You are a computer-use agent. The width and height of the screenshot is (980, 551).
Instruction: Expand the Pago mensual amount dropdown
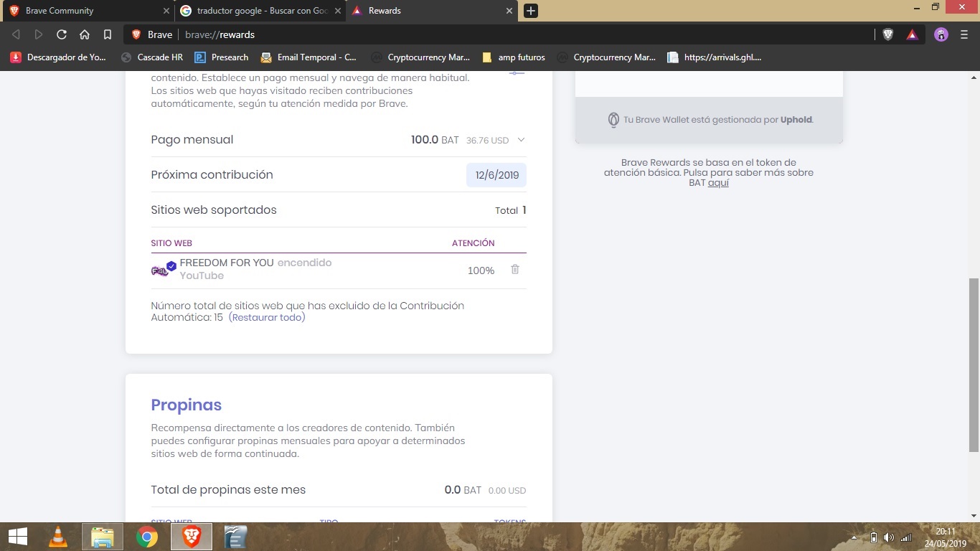tap(522, 140)
